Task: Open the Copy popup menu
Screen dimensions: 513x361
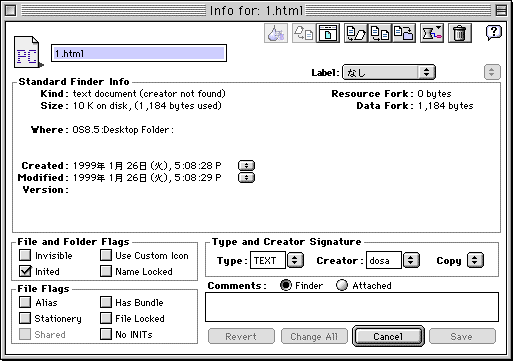Action: [x=475, y=260]
